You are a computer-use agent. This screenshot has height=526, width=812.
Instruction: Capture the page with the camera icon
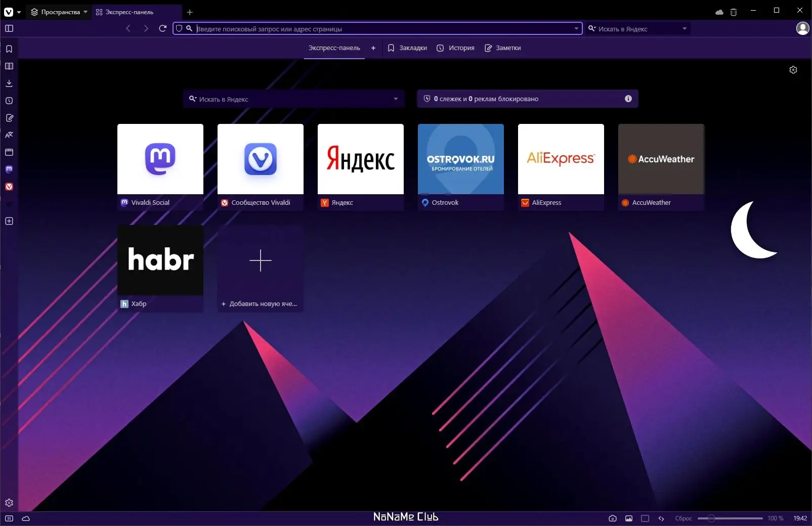[613, 518]
